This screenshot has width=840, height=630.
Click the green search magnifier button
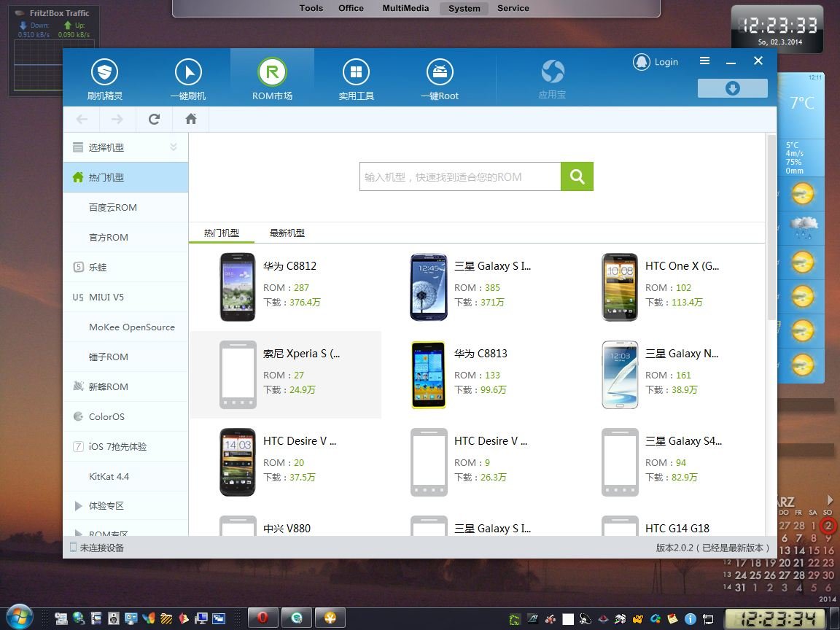point(577,176)
